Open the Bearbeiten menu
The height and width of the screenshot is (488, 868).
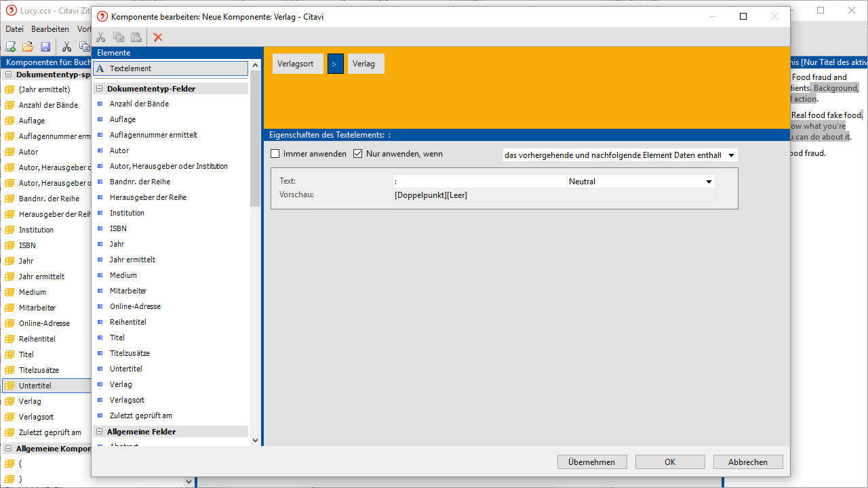click(50, 29)
